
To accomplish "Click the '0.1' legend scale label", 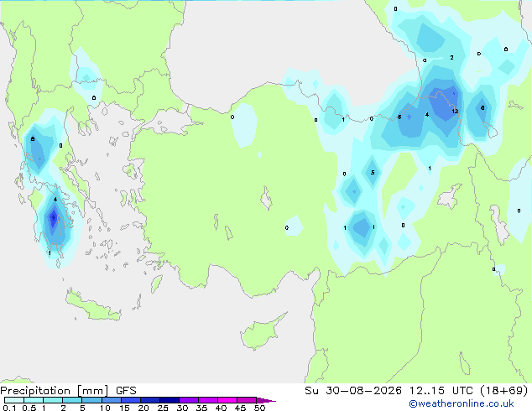I will [x=9, y=408].
